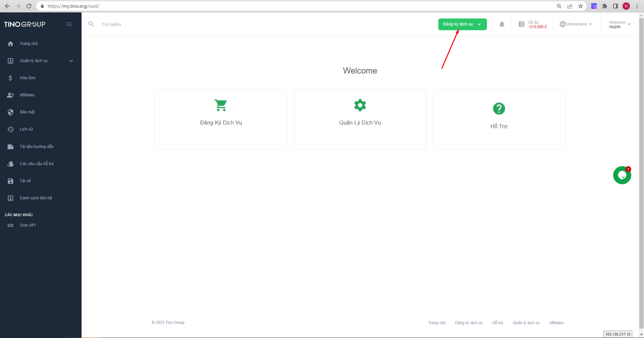Click the wallet Số dư balance icon
The image size is (644, 338).
(x=522, y=24)
